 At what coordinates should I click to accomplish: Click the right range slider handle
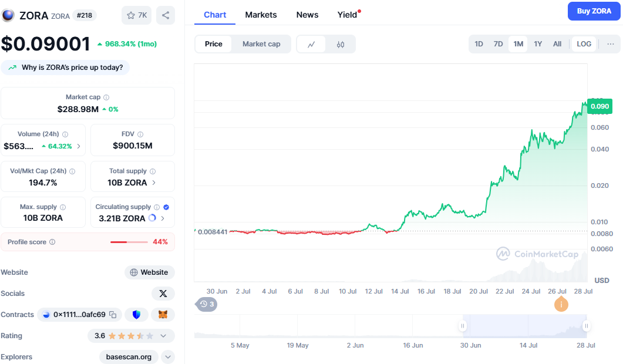(585, 326)
